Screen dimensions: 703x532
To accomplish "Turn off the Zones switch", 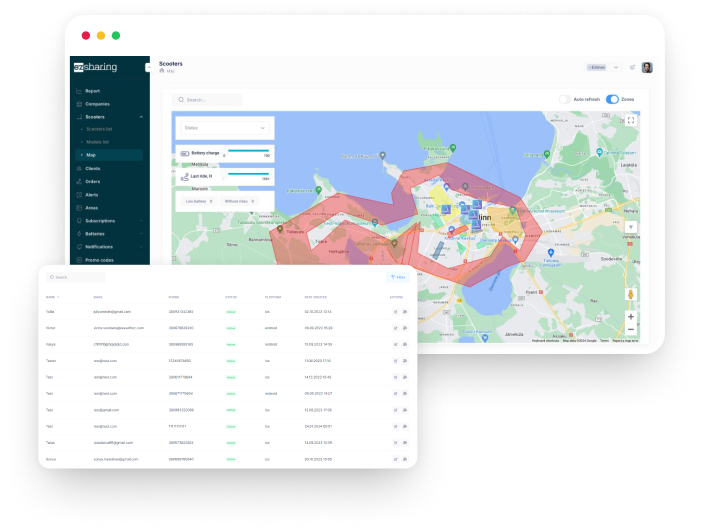I will click(612, 99).
